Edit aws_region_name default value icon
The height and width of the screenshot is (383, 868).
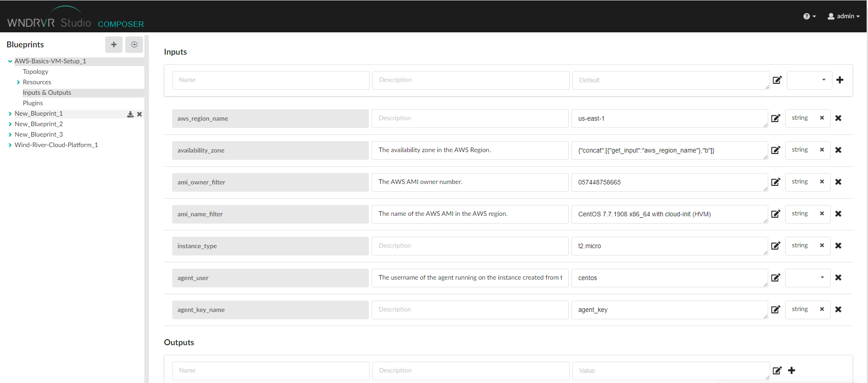click(x=776, y=118)
